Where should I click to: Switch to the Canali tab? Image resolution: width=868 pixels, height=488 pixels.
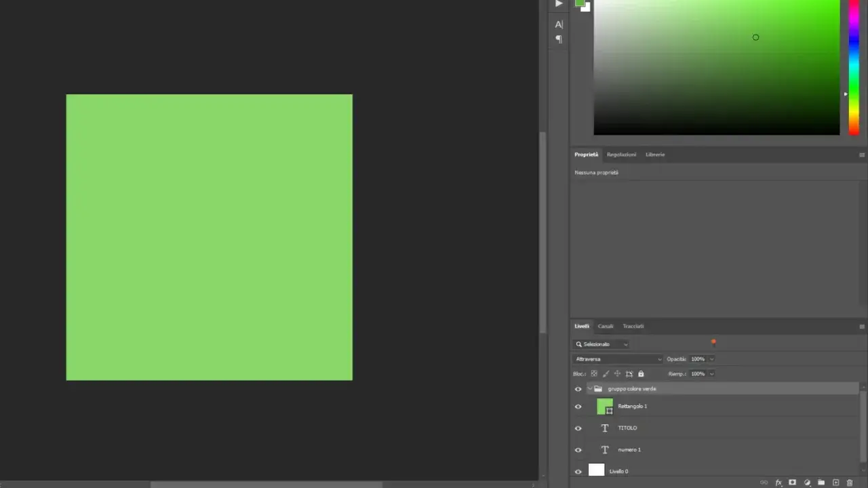click(x=606, y=326)
